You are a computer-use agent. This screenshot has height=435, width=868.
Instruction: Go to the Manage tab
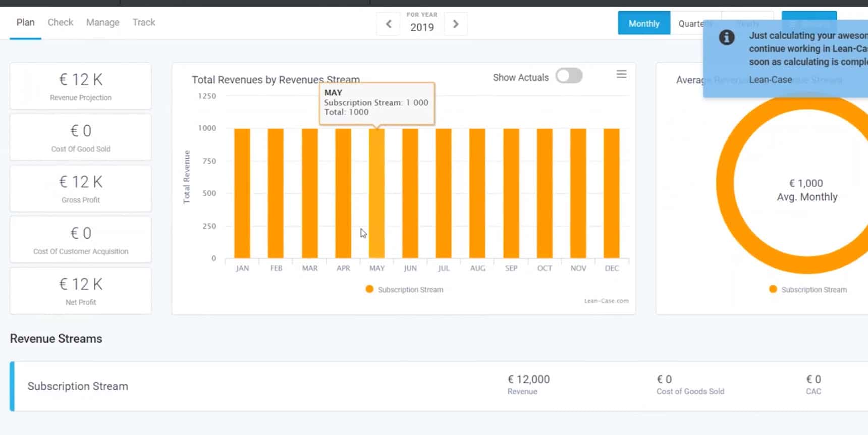(102, 22)
